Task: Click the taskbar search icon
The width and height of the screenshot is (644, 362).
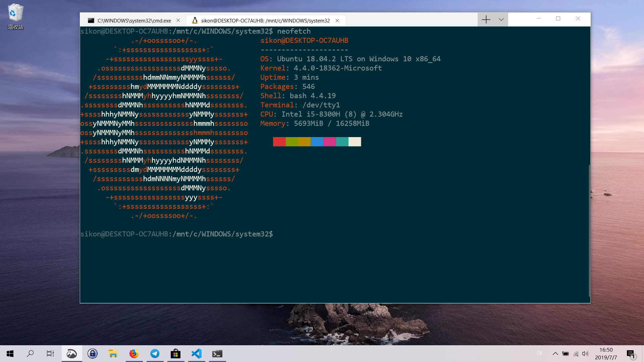Action: (30, 354)
